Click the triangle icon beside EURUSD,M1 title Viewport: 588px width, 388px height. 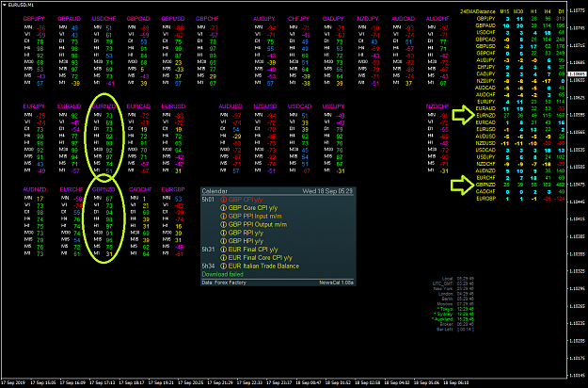[x=4, y=5]
